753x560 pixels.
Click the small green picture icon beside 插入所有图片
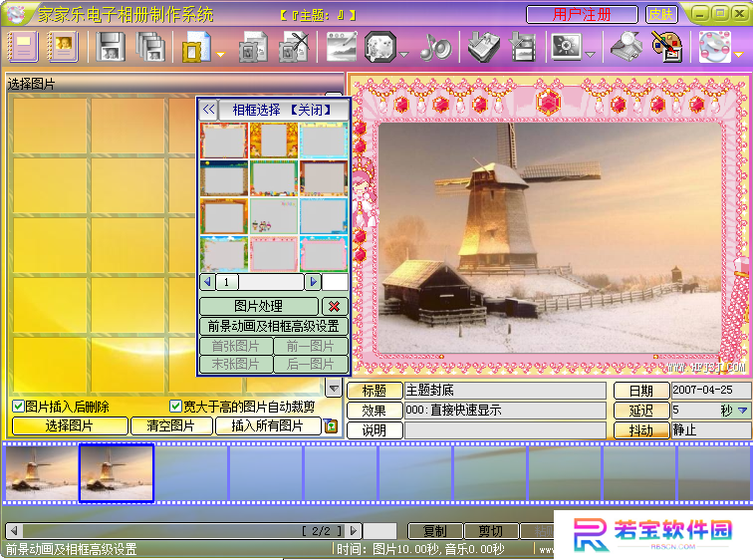click(x=331, y=425)
